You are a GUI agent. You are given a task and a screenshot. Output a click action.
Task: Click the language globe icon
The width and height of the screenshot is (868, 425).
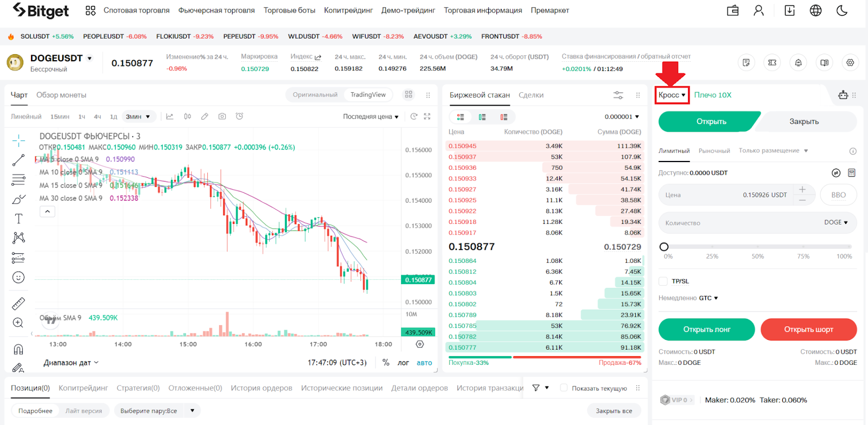pos(815,10)
